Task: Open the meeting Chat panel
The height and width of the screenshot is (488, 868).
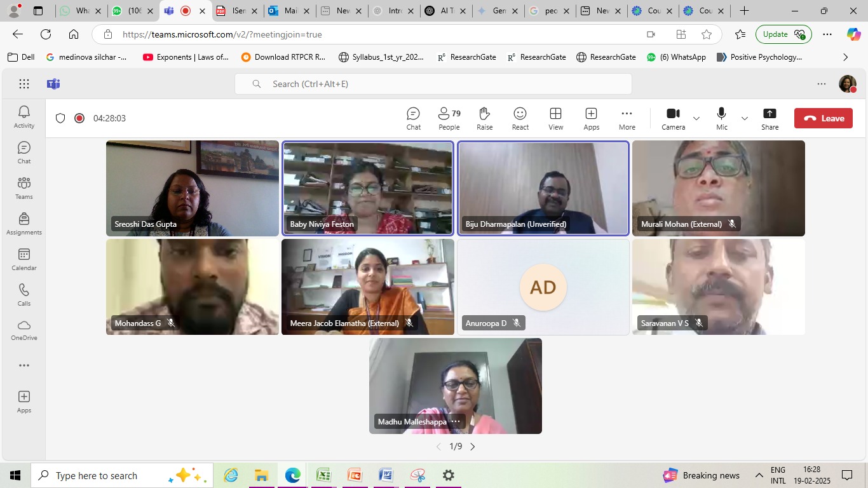Action: [414, 118]
